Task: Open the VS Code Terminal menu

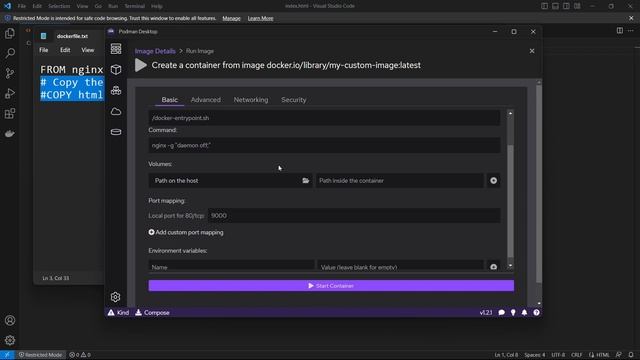Action: point(135,6)
